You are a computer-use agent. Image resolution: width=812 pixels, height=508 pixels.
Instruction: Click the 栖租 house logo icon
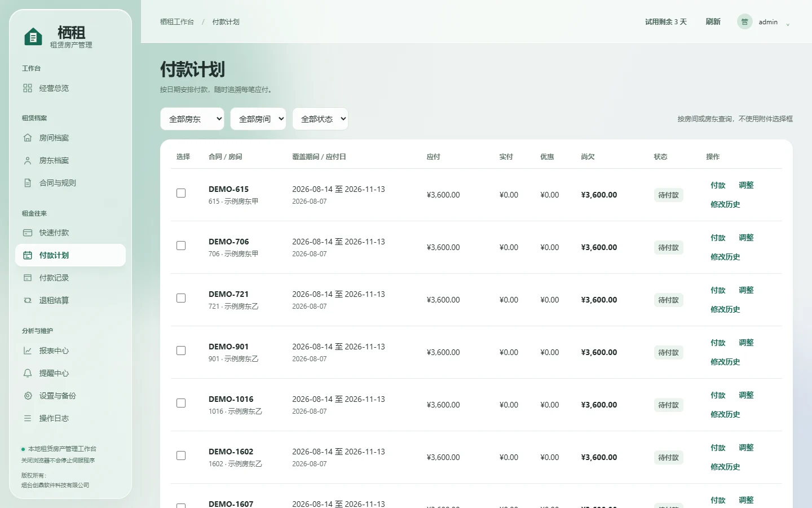coord(33,37)
